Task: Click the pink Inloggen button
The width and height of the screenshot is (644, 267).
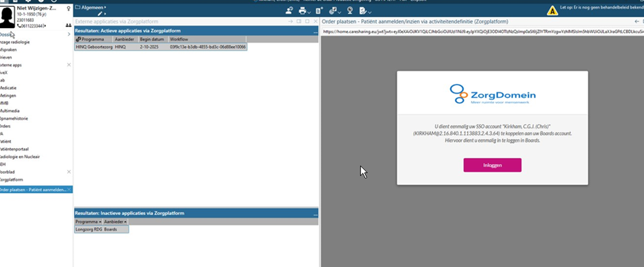Action: [493, 165]
